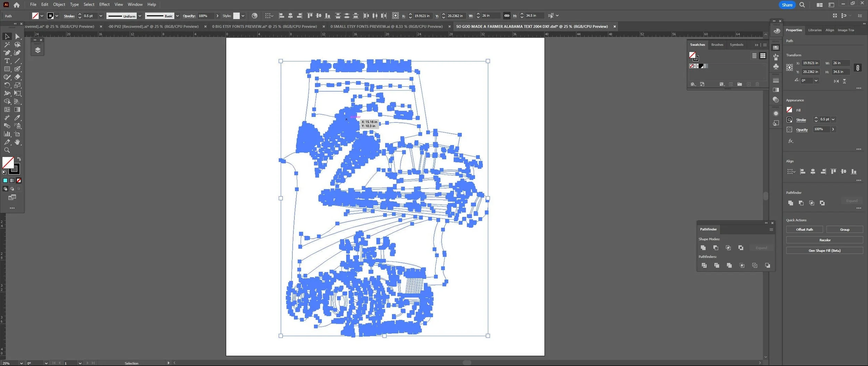
Task: Select the Column Graph tool
Action: tap(7, 134)
